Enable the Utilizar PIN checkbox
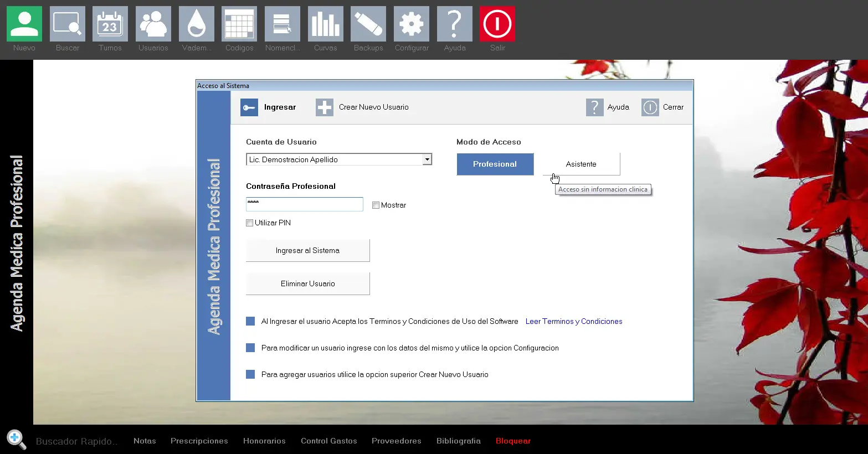Image resolution: width=868 pixels, height=454 pixels. coord(249,223)
